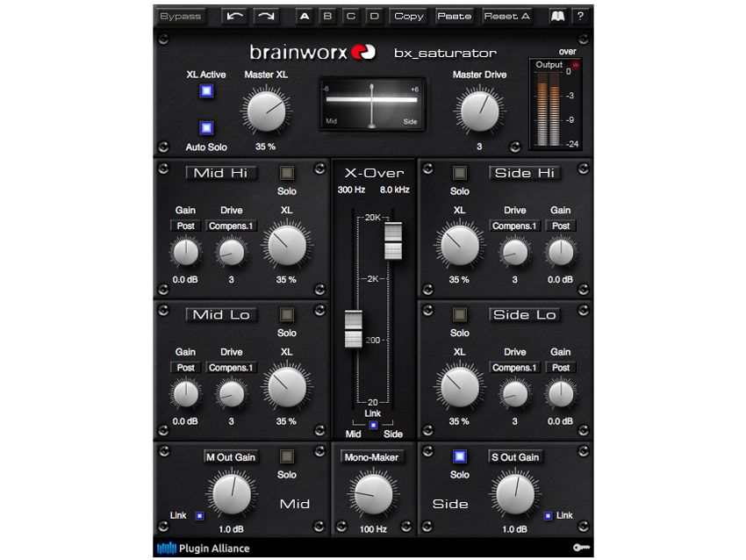
Task: Click the 8.0 kHz crossover value
Action: [x=394, y=190]
